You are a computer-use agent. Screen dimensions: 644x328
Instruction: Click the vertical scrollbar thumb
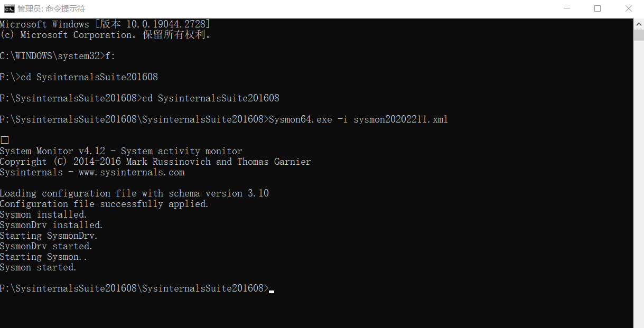[638, 35]
